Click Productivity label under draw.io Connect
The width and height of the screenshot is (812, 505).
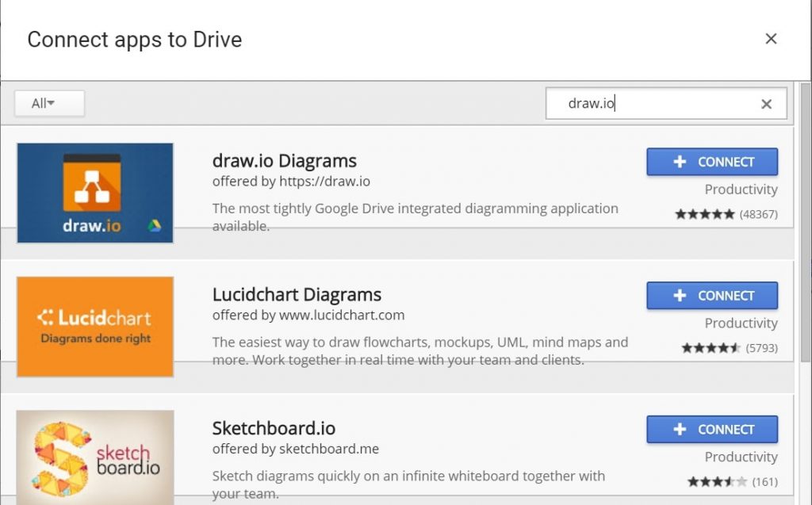tap(741, 189)
